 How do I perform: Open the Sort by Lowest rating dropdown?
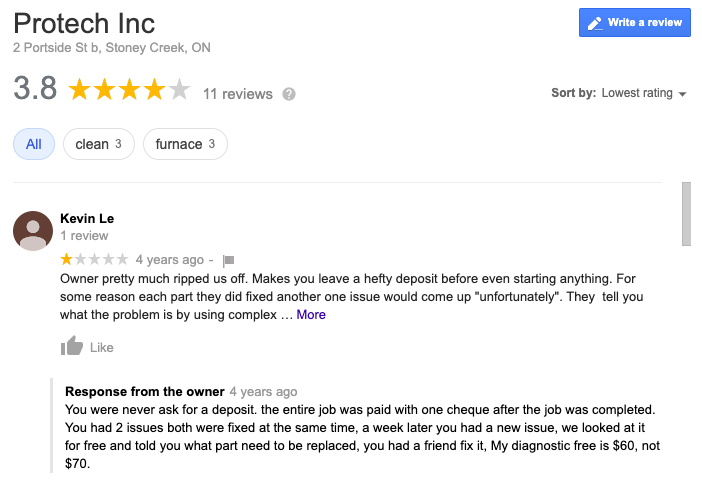pos(643,93)
